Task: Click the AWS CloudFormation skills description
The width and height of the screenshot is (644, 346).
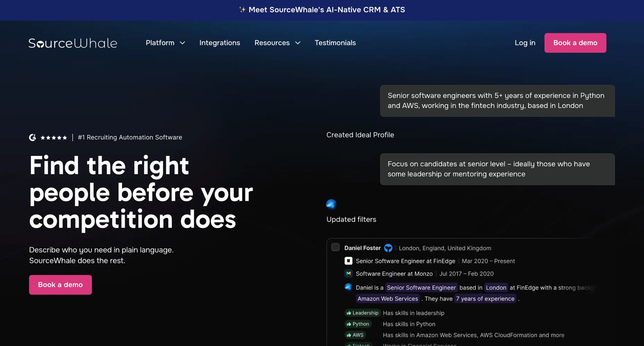Action: tap(473, 335)
